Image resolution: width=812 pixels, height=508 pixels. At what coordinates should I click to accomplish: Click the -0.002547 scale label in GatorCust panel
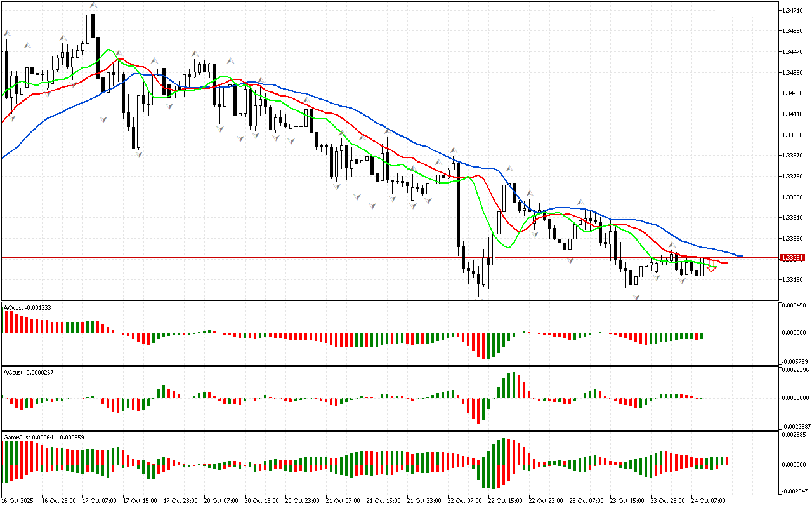[x=793, y=491]
